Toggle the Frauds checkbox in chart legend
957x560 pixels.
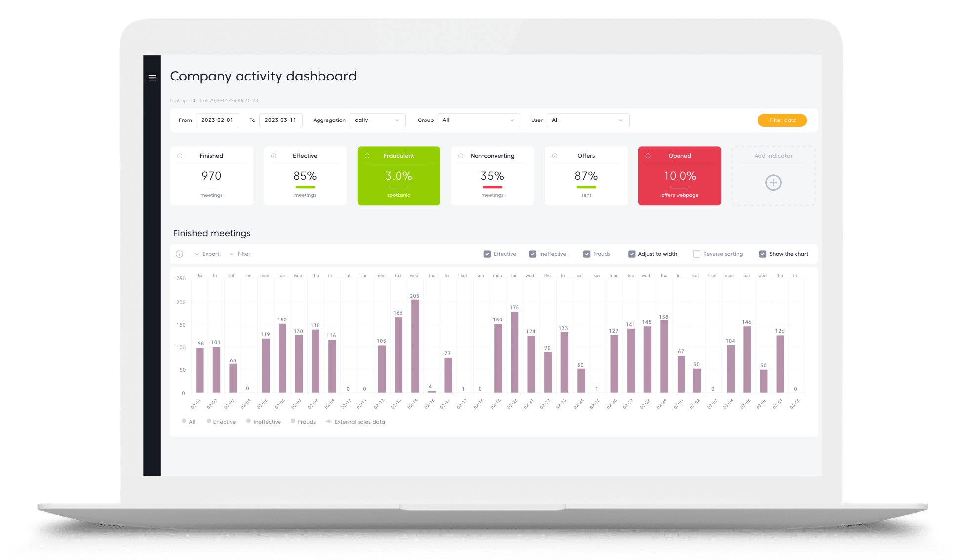586,253
